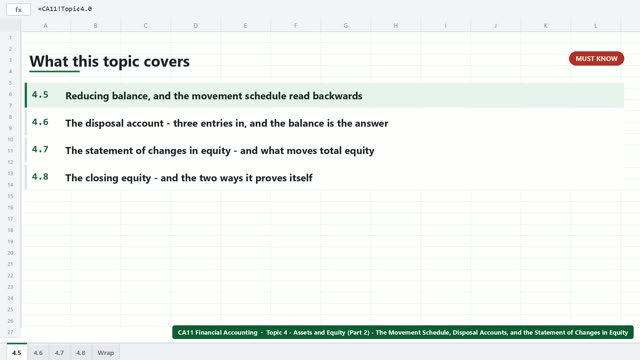Click the MUST KNOW badge
640x360 pixels.
point(596,59)
